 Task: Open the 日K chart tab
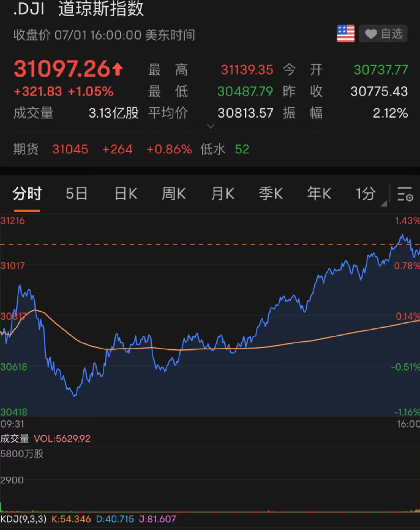[x=126, y=194]
